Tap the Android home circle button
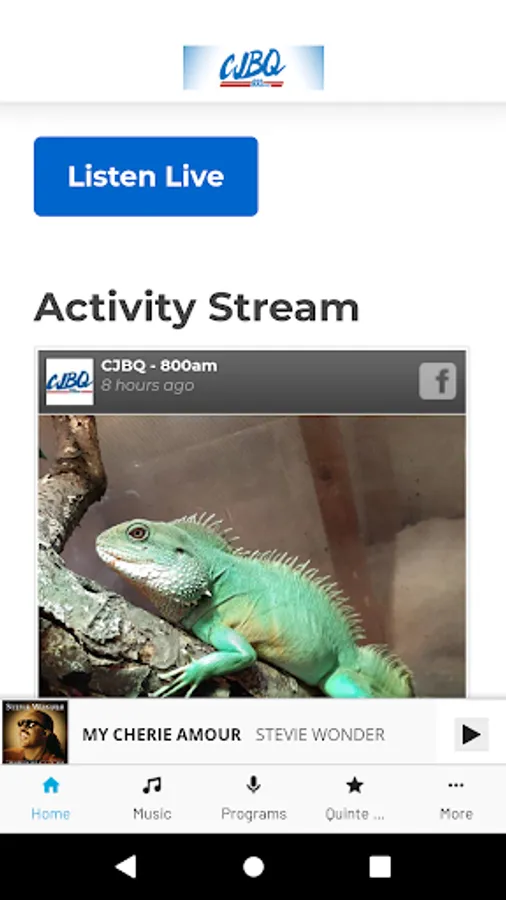Image resolution: width=506 pixels, height=900 pixels. pos(253,867)
